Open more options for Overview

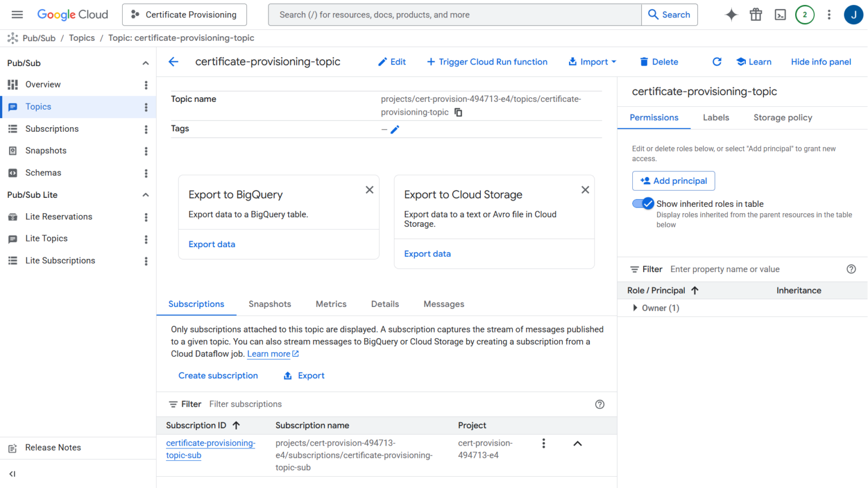point(146,85)
